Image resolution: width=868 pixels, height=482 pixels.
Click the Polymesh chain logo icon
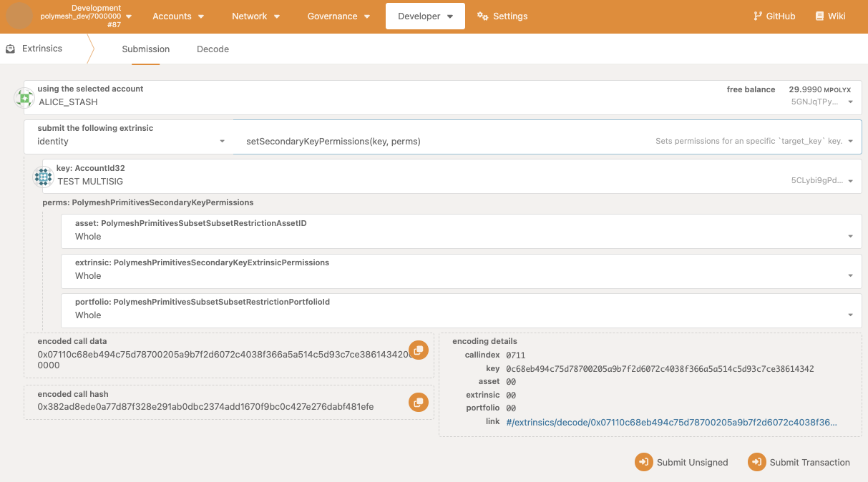pyautogui.click(x=19, y=16)
